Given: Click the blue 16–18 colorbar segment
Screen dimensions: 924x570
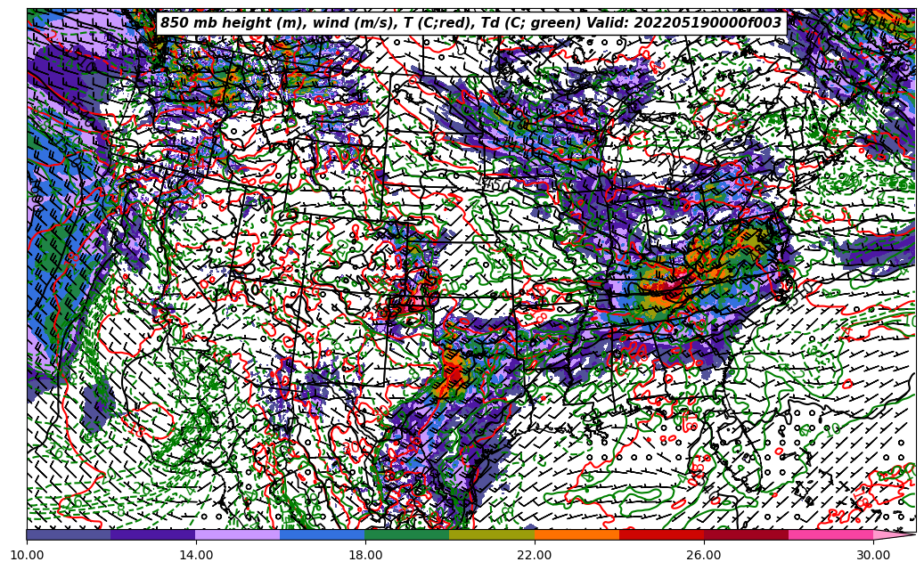Looking at the screenshot, I should [323, 534].
